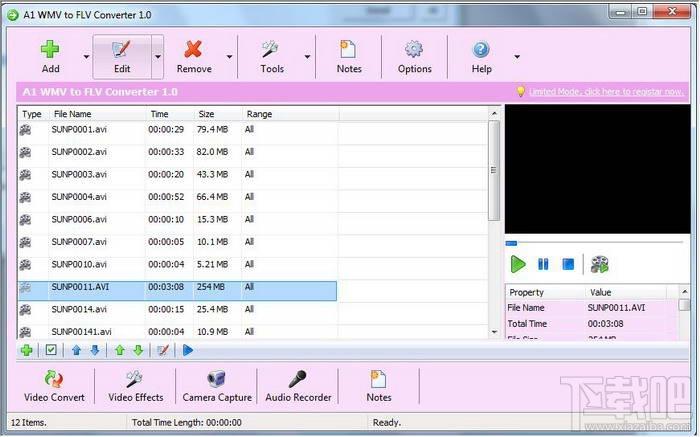Click the Total Time value 00:03:08
This screenshot has height=437, width=700.
605,324
